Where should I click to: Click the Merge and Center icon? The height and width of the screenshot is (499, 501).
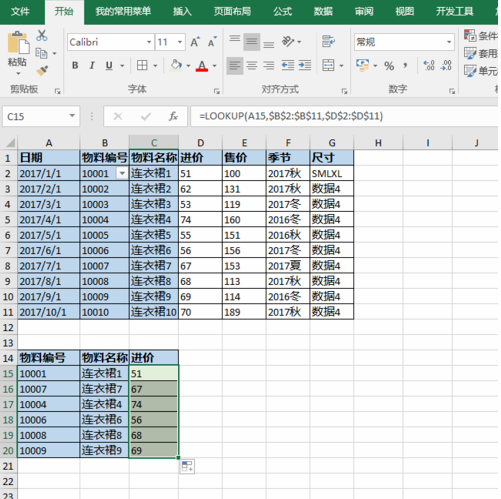(328, 65)
